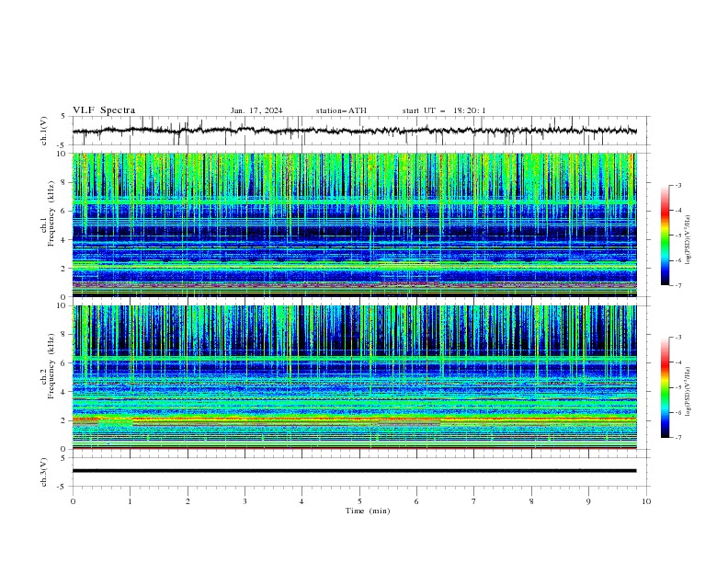Screen dimensions: 728x563
Task: Click inside the ch.1 spectrogram panel
Action: 354,224
